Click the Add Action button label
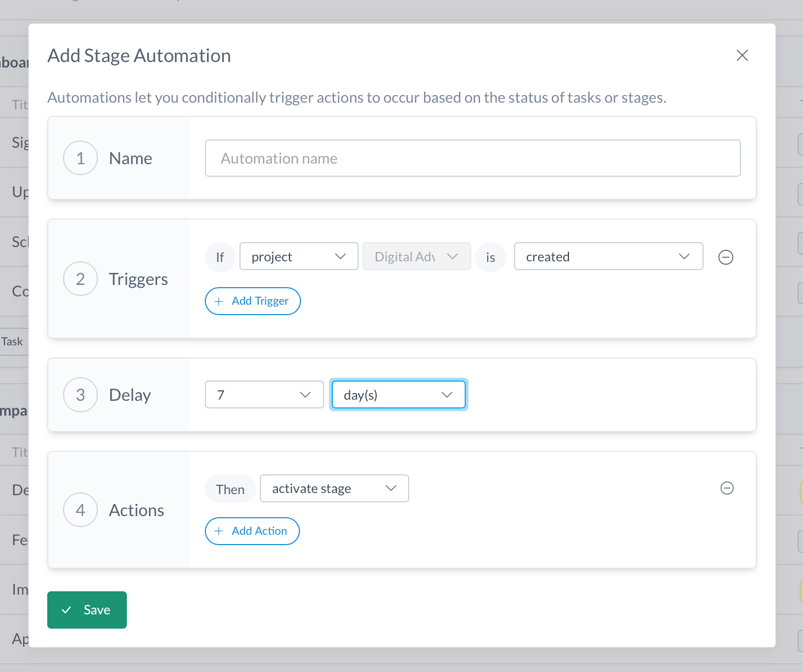Screen dimensions: 803x672 [259, 531]
